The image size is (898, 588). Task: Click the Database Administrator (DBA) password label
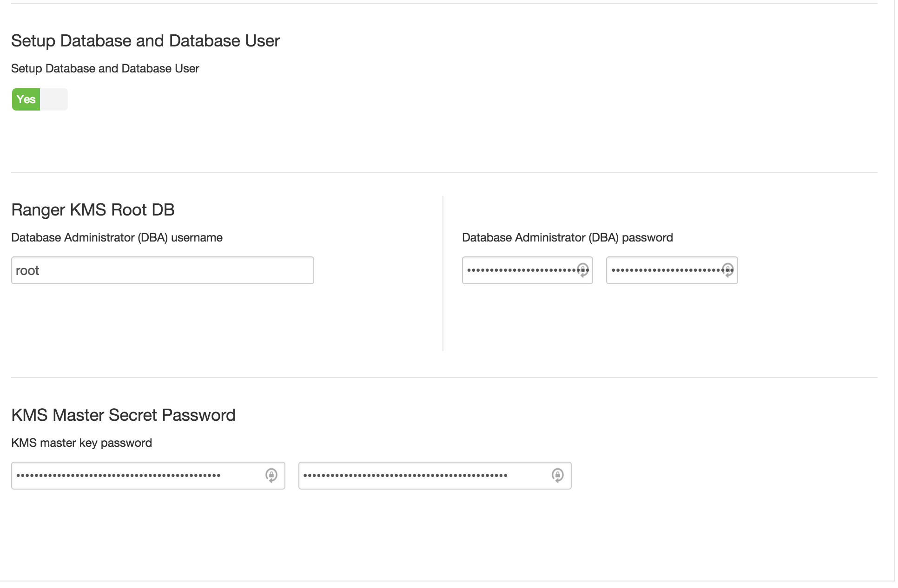tap(568, 237)
